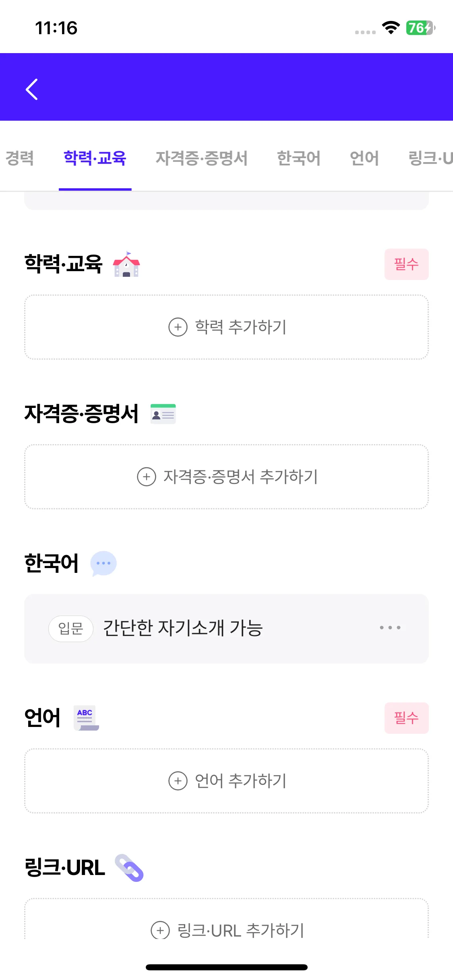Tap the back arrow in header
Screen dimensions: 453x980
[x=32, y=89]
